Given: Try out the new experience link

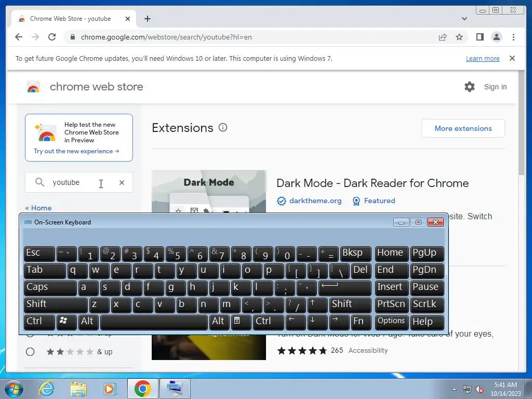Looking at the screenshot, I should pyautogui.click(x=76, y=151).
